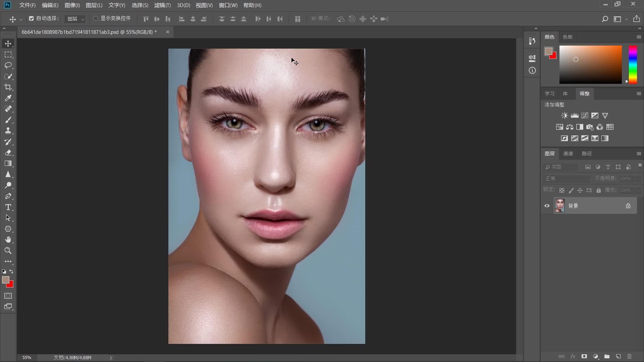Select the Sharpen/Blur tool
Viewport: 644px width, 362px height.
coord(8,174)
